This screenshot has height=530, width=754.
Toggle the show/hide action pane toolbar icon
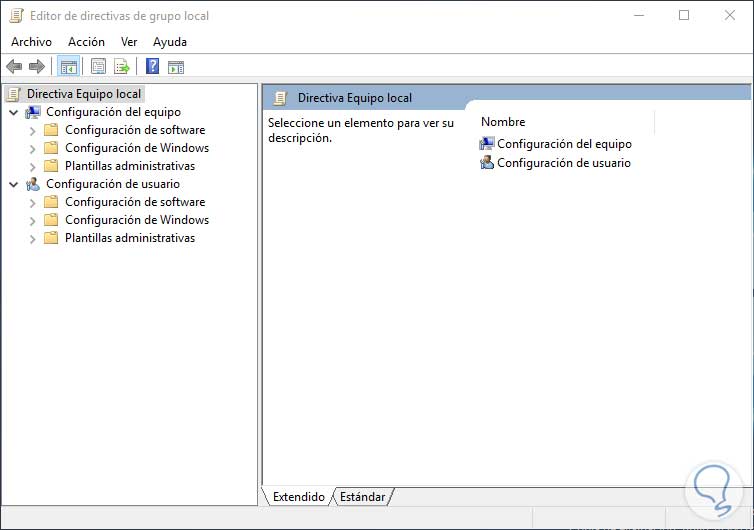(x=176, y=67)
